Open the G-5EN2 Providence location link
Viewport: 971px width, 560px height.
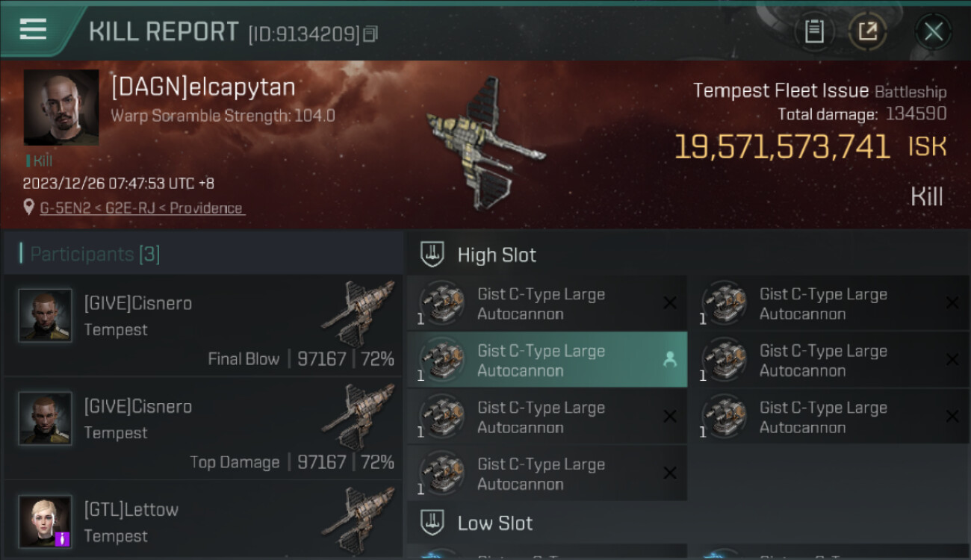pyautogui.click(x=142, y=208)
